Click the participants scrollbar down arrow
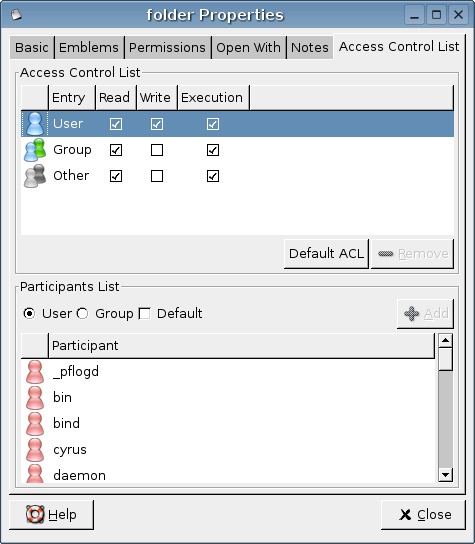Screen dimensions: 475x544 pyautogui.click(x=446, y=475)
